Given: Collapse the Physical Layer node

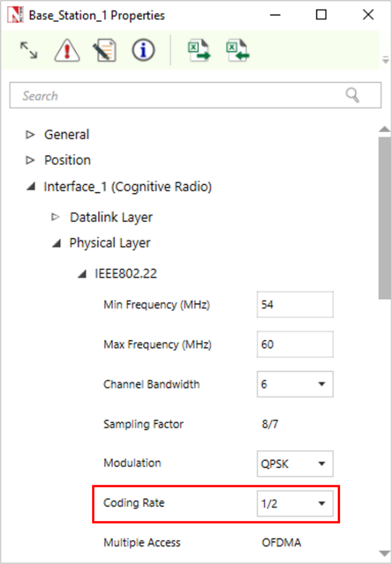Looking at the screenshot, I should (x=56, y=244).
